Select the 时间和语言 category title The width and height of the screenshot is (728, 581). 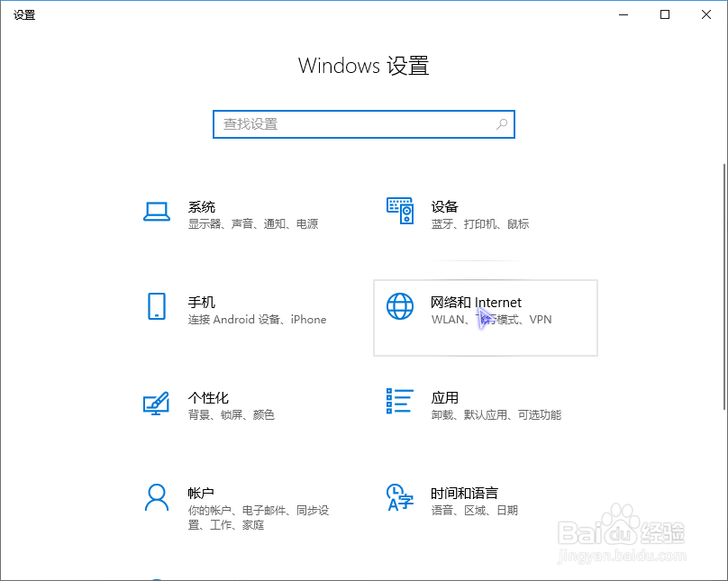(464, 494)
